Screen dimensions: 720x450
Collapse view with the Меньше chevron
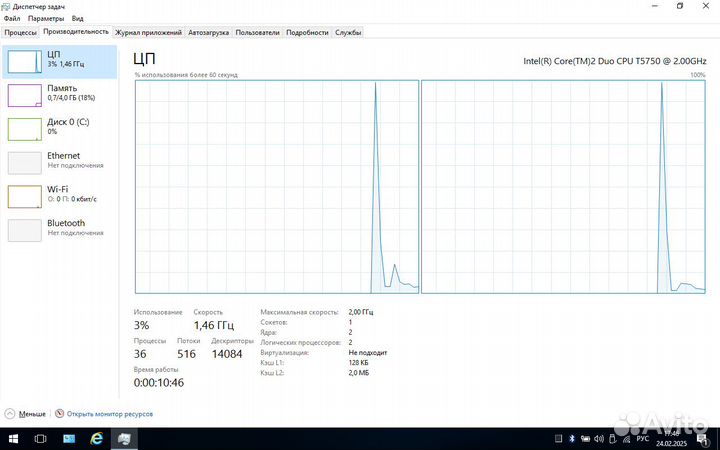tap(10, 414)
